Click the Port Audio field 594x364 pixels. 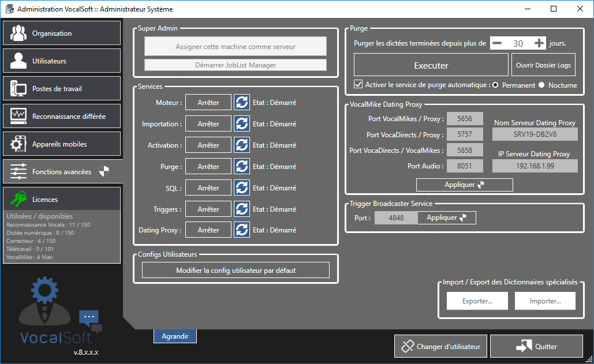465,166
